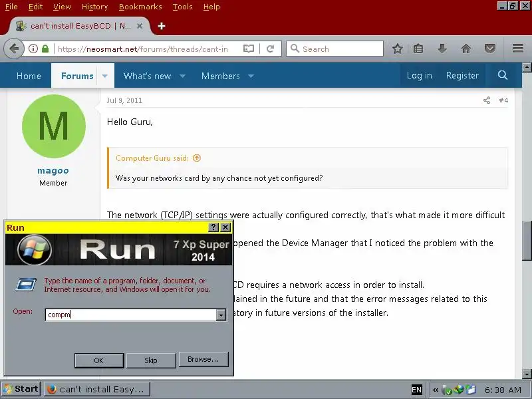Click the Firefox taskbar button
532x399 pixels.
tap(97, 389)
